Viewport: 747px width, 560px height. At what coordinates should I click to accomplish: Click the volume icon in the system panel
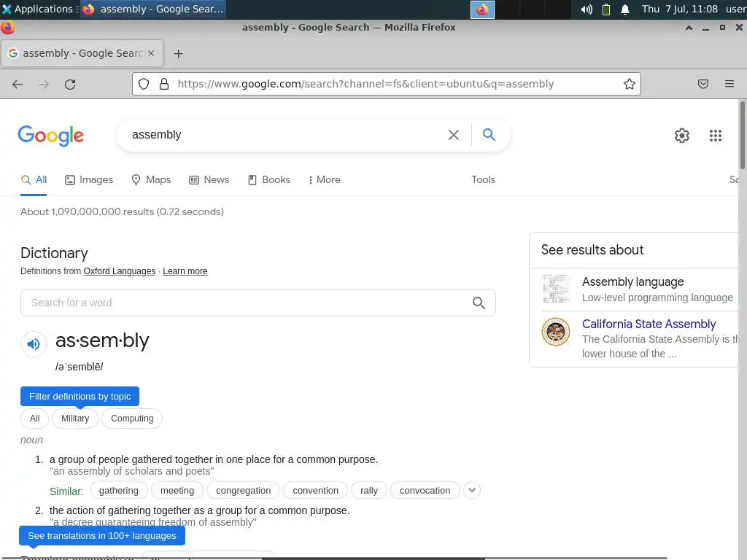(587, 9)
